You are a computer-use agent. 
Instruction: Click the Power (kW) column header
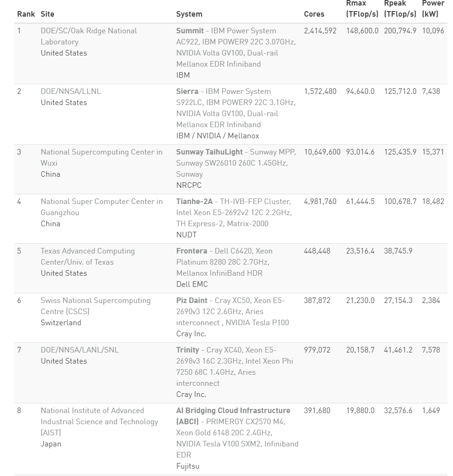pyautogui.click(x=433, y=8)
